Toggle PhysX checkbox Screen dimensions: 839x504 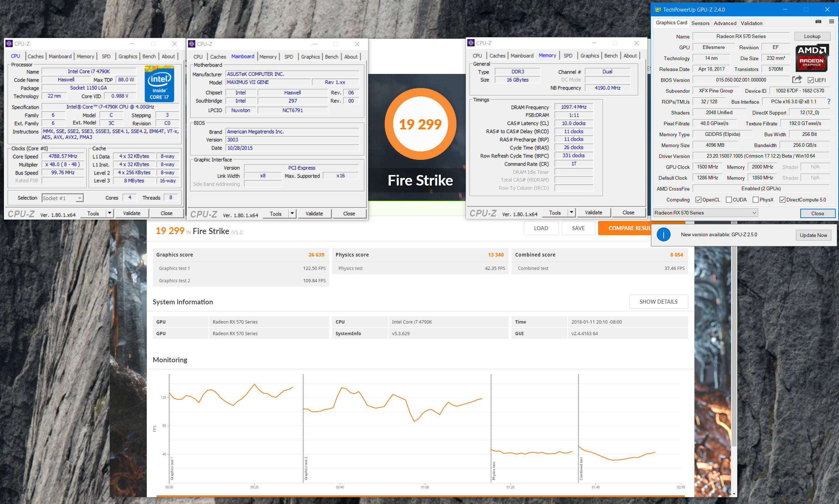pos(756,200)
